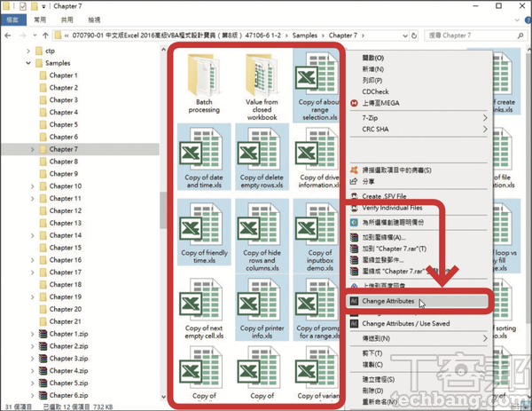Click the navigation pane scrollbar thumb
This screenshot has height=411, width=532.
tap(163, 210)
